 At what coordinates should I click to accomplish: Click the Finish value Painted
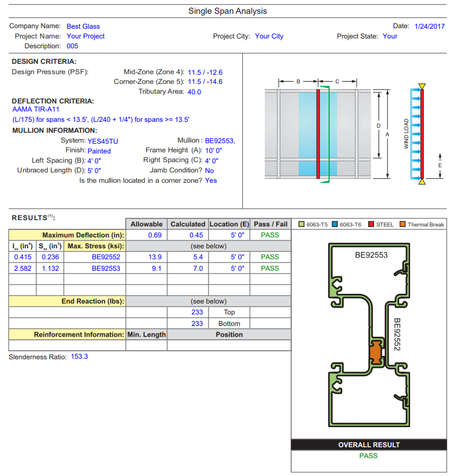coord(99,151)
